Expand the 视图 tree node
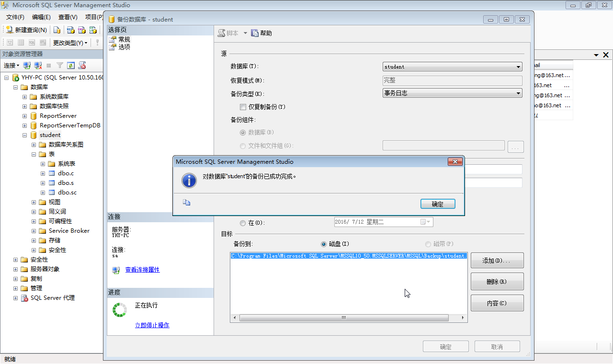The image size is (613, 364). click(34, 202)
